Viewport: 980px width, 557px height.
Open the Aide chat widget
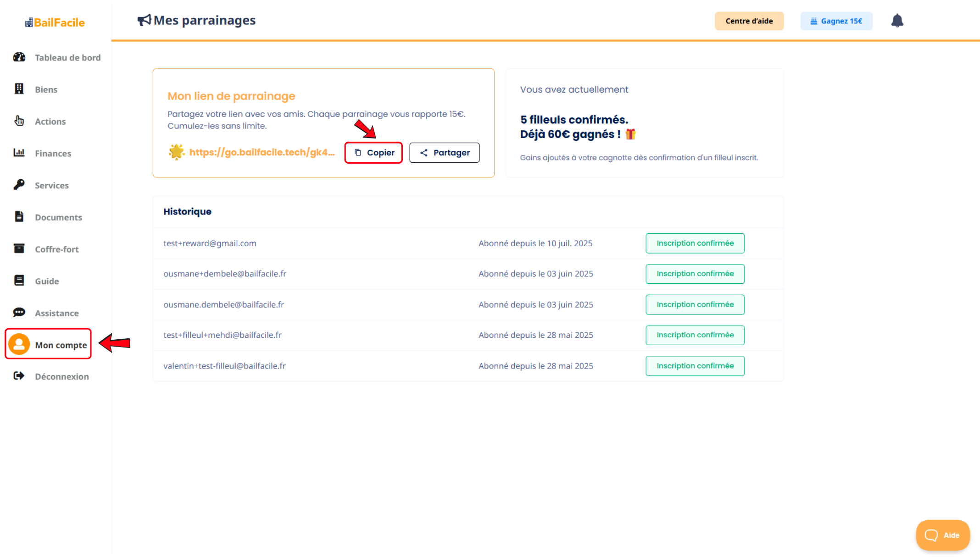point(942,535)
